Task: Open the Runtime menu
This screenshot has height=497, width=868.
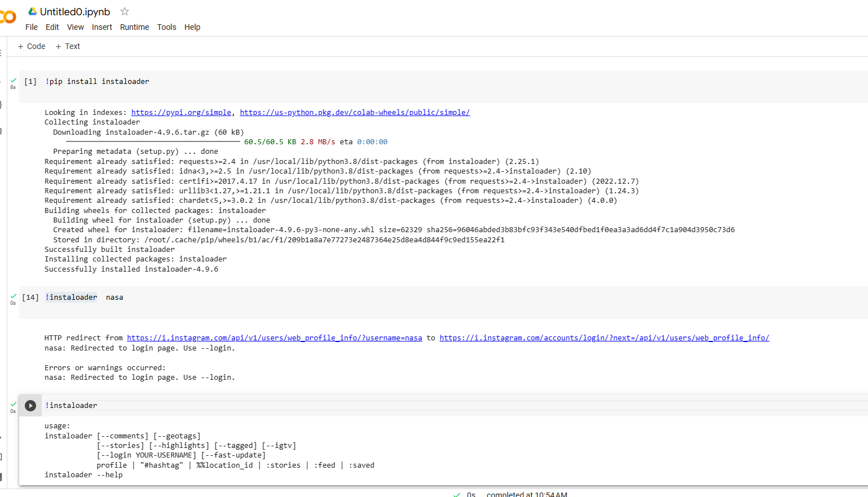Action: 134,26
